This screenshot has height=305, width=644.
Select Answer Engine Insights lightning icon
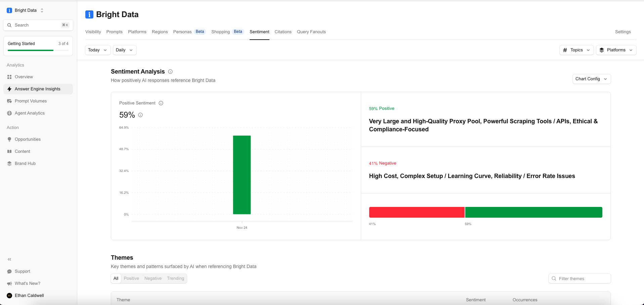[9, 89]
